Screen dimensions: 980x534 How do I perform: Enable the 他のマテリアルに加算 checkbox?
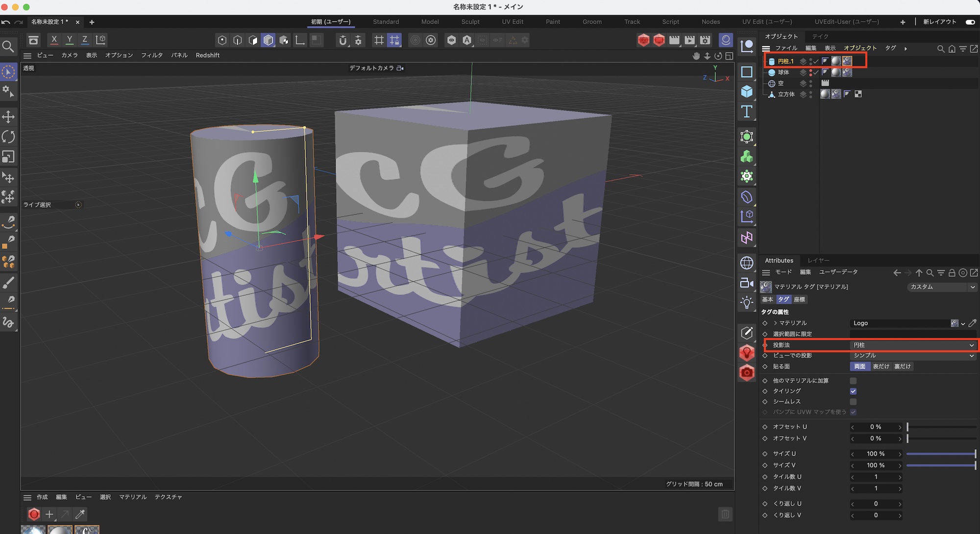click(853, 381)
